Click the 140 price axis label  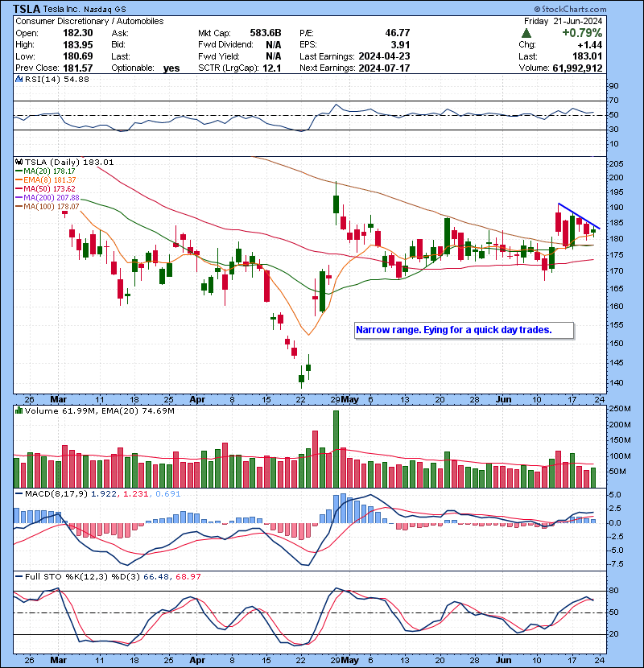pos(617,382)
